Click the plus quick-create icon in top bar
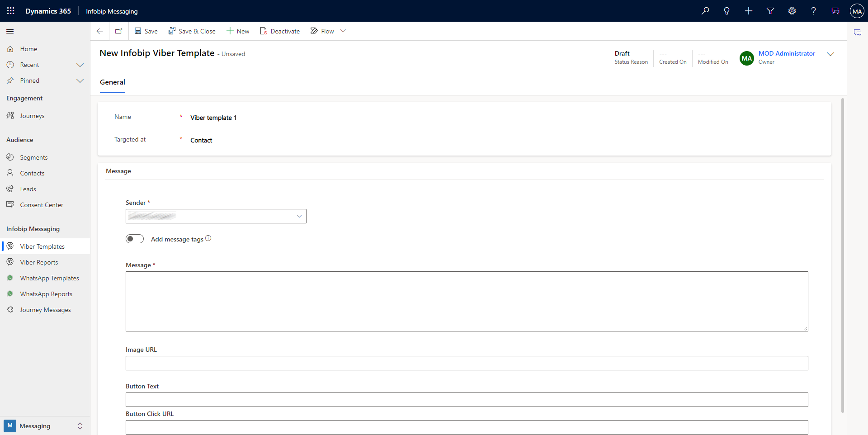The height and width of the screenshot is (435, 868). pos(749,11)
